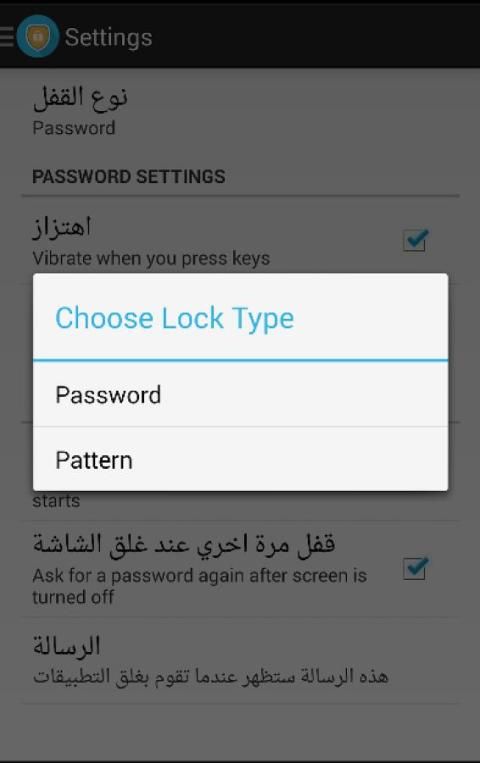Tap empty space in the top action bar
The width and height of the screenshot is (480, 763).
(316, 37)
